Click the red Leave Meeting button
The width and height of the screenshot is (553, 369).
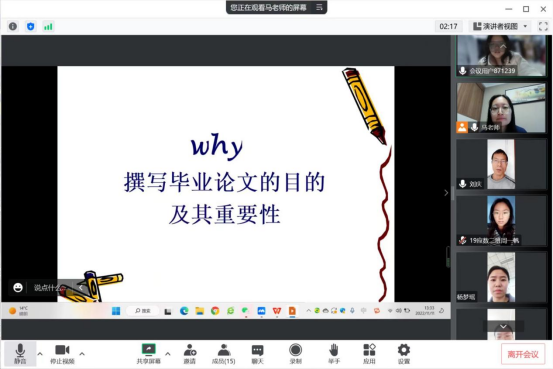[523, 354]
